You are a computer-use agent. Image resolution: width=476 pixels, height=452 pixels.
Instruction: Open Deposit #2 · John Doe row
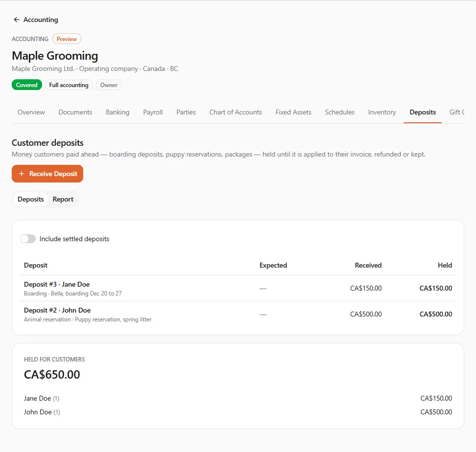238,315
